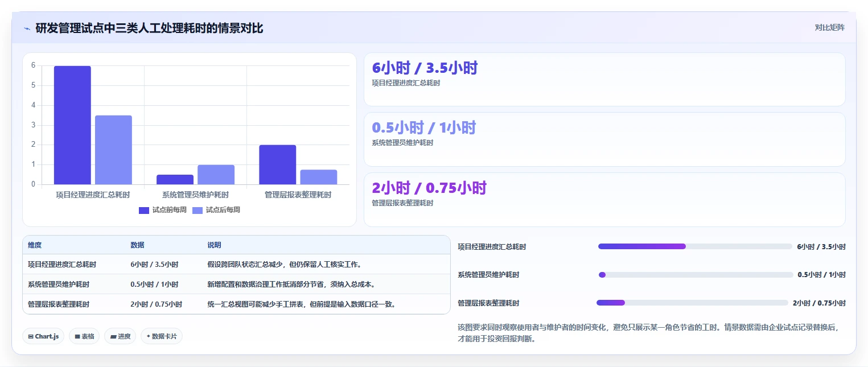Click the 系统管理员维护耗时 试点后 bar at 1
The height and width of the screenshot is (367, 868).
[x=216, y=175]
